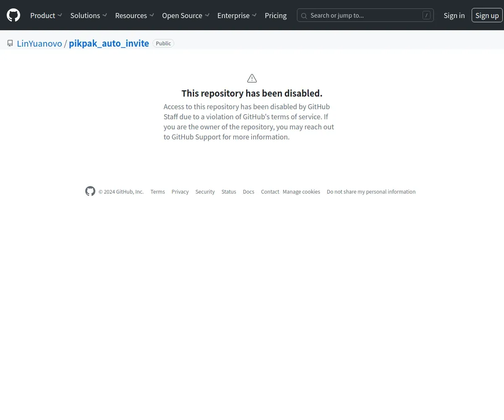Open the Security footer link
Viewport: 504px width, 420px height.
tap(205, 192)
